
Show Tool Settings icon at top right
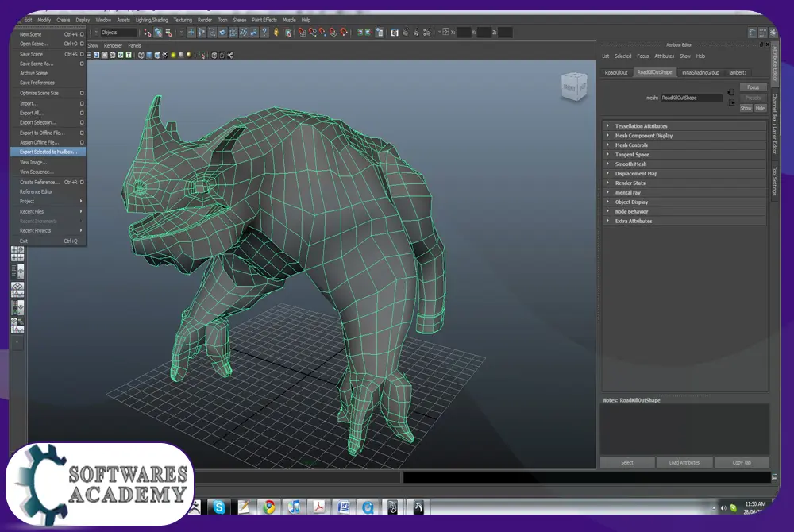pyautogui.click(x=762, y=33)
